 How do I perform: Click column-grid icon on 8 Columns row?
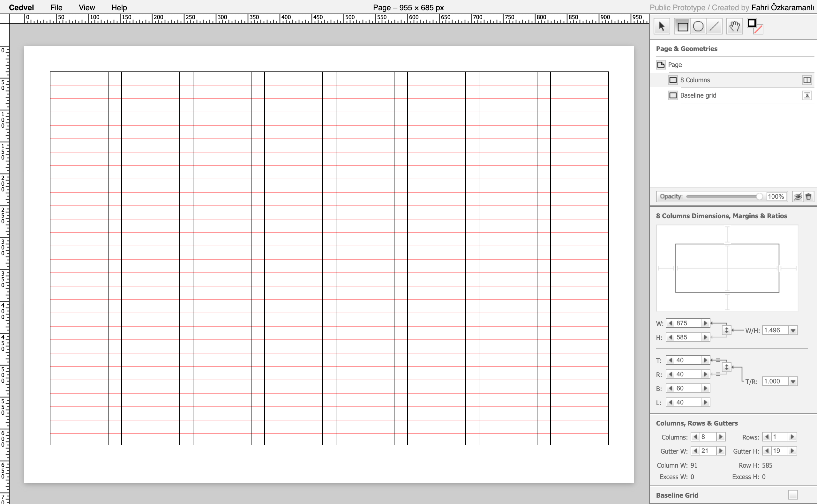(x=807, y=80)
